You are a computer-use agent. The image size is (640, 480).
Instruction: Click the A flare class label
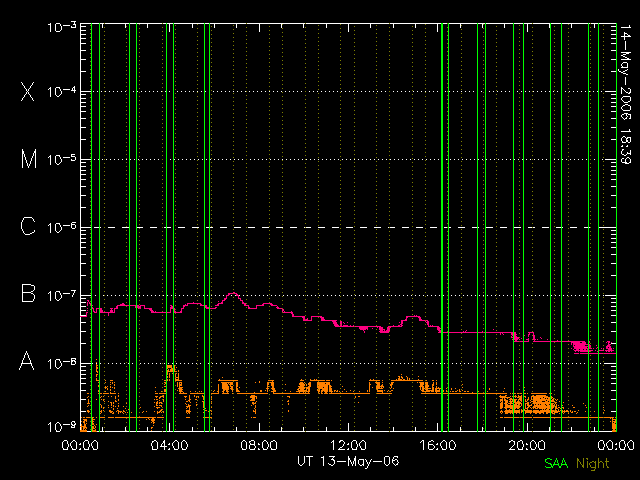[27, 361]
